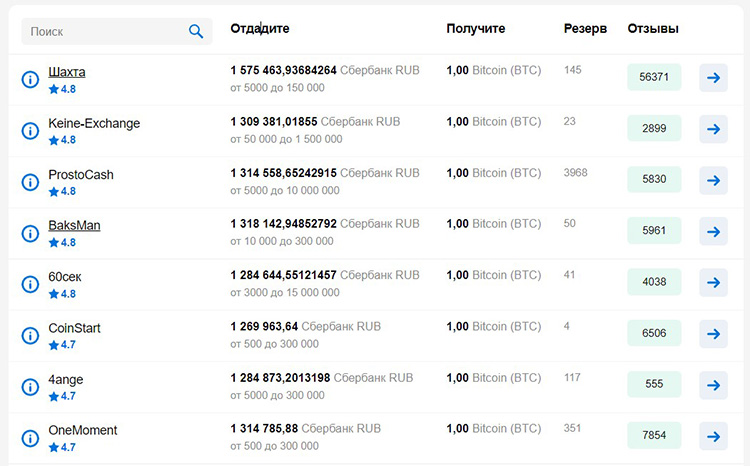Select rate 1 318 142,94852792 Сбербанк RUB

tap(325, 224)
